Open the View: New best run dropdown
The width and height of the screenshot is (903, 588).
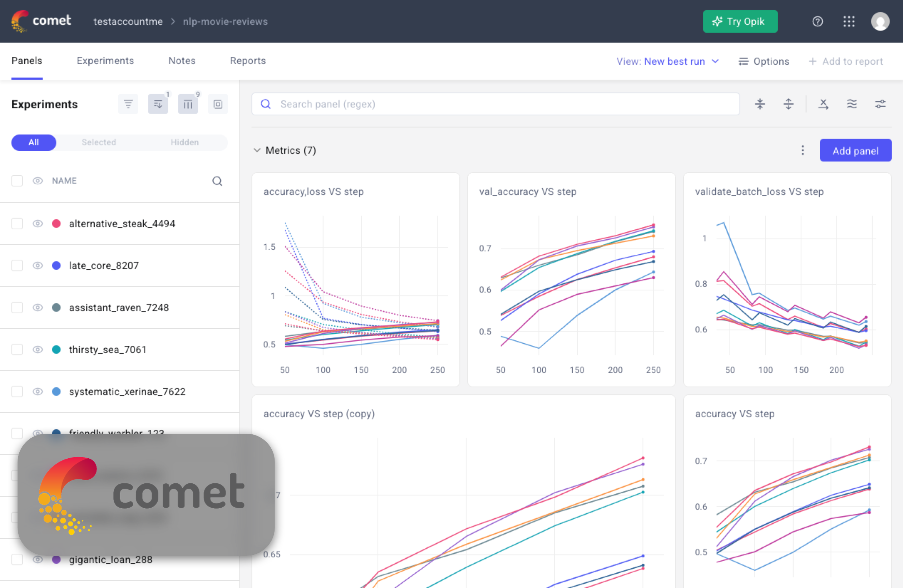[x=667, y=61]
